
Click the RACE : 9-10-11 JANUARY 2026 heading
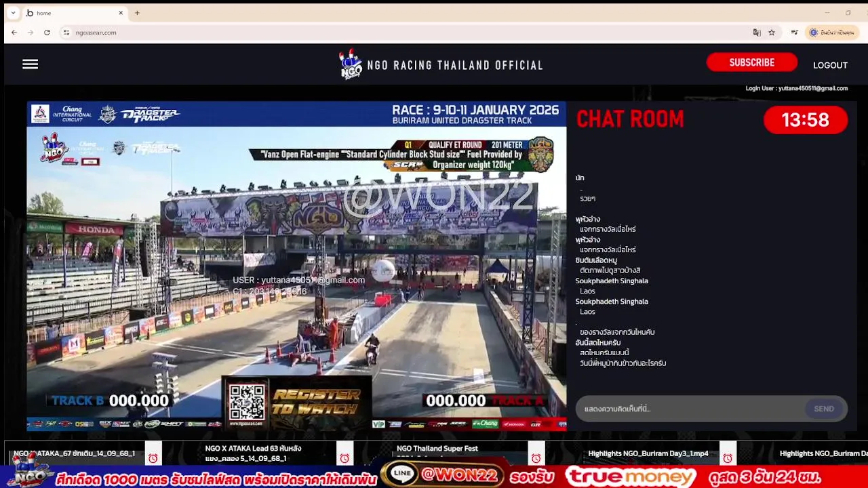coord(475,110)
